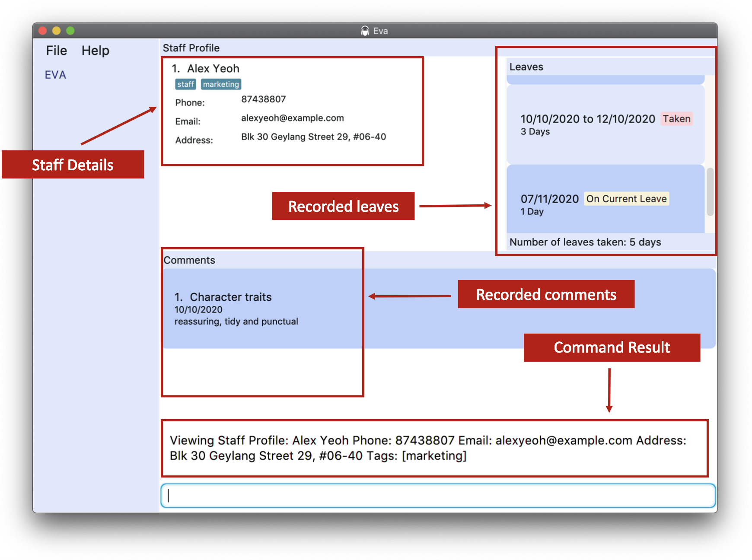Viewport: 752px width, 560px height.
Task: Click the 'Viewing Staff Profile' result text
Action: coord(428,448)
